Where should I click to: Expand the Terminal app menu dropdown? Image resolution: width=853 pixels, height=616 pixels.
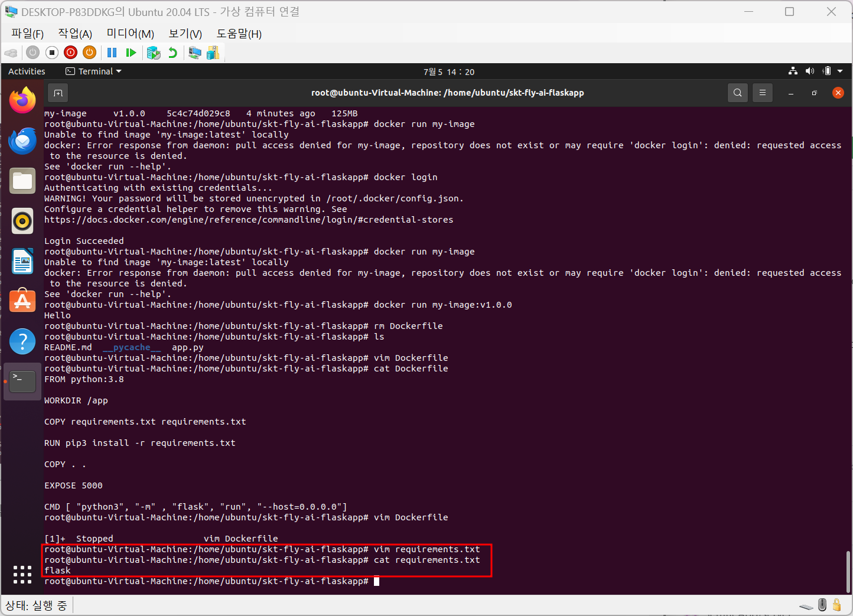coord(93,71)
